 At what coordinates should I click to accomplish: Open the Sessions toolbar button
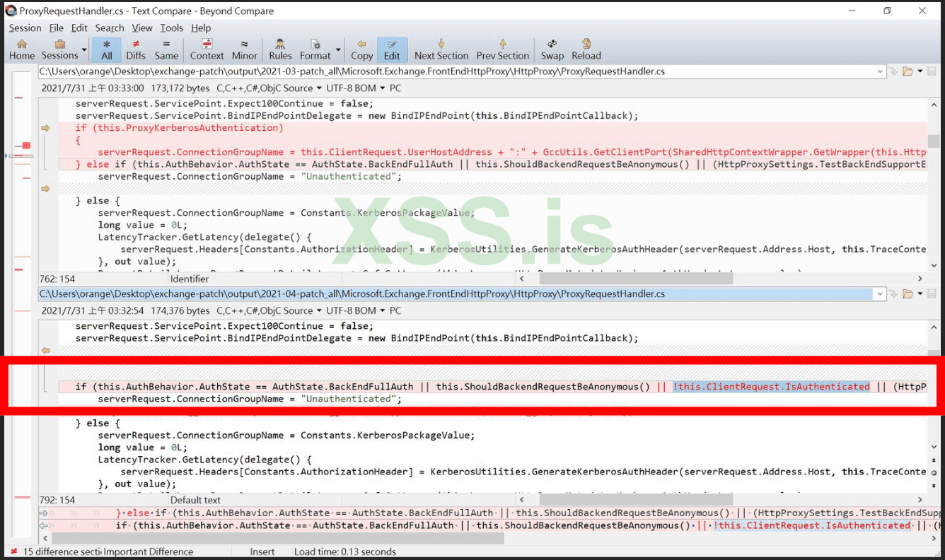(x=60, y=49)
